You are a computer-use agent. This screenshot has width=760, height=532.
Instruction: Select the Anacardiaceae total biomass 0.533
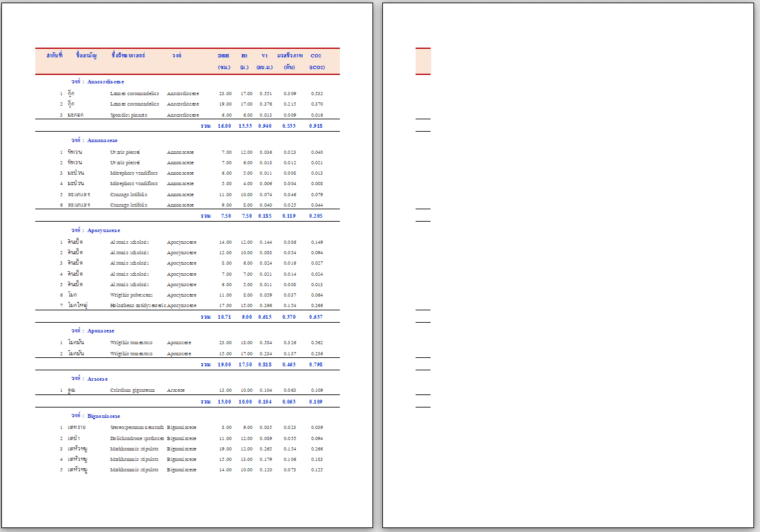pyautogui.click(x=289, y=126)
